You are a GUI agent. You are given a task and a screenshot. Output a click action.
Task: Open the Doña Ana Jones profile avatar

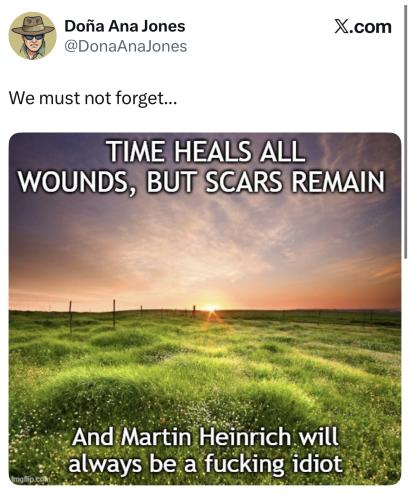pos(32,36)
